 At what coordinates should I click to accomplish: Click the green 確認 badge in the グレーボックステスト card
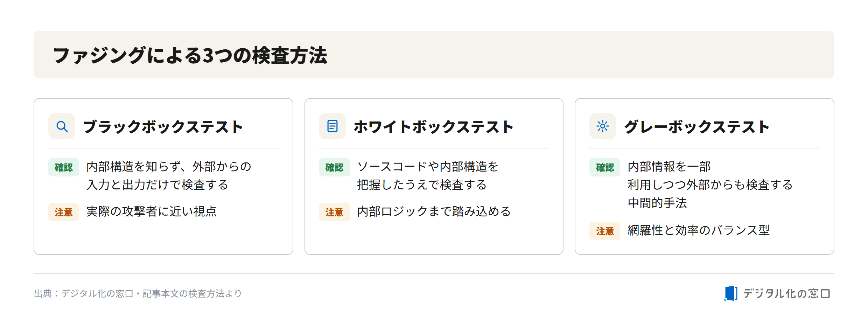(605, 167)
